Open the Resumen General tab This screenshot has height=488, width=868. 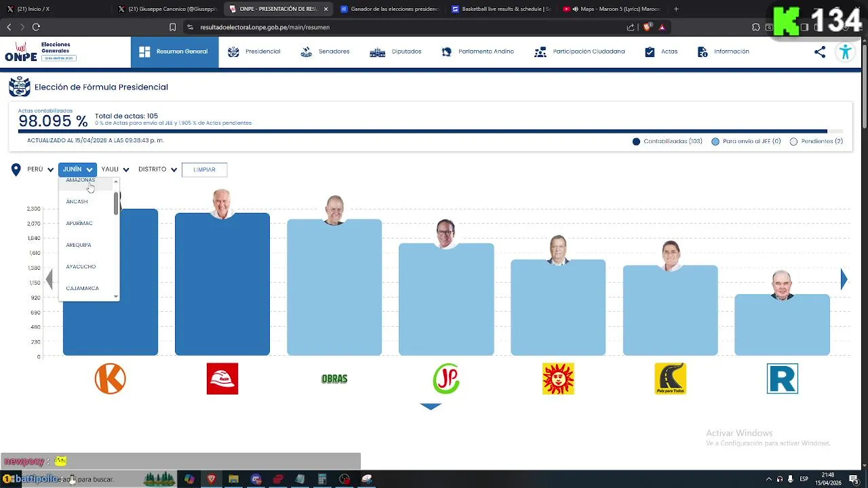(174, 52)
